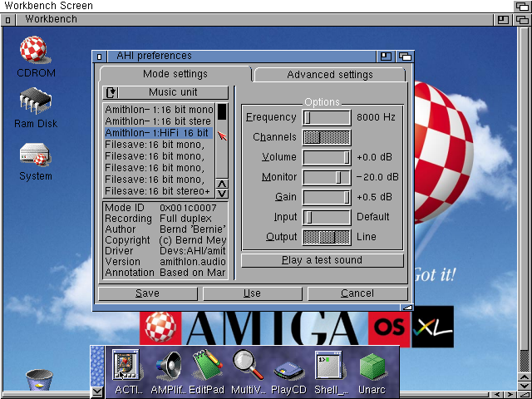Select Amithlon-1:16 bit mono mode
Image resolution: width=532 pixels, height=399 pixels.
(x=159, y=110)
